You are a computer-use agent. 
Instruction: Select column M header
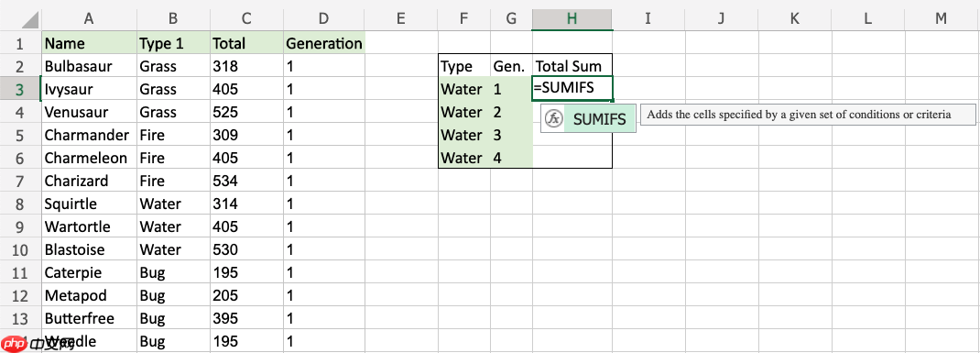point(942,18)
